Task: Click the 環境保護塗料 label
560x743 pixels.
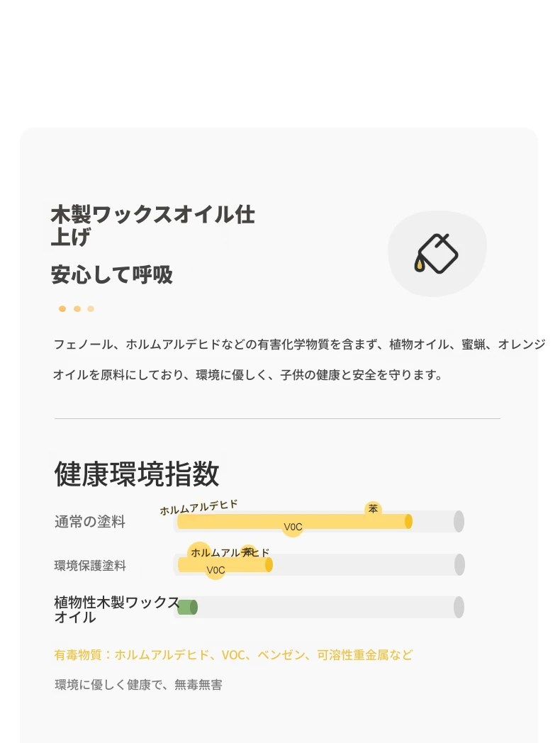Action: click(90, 565)
